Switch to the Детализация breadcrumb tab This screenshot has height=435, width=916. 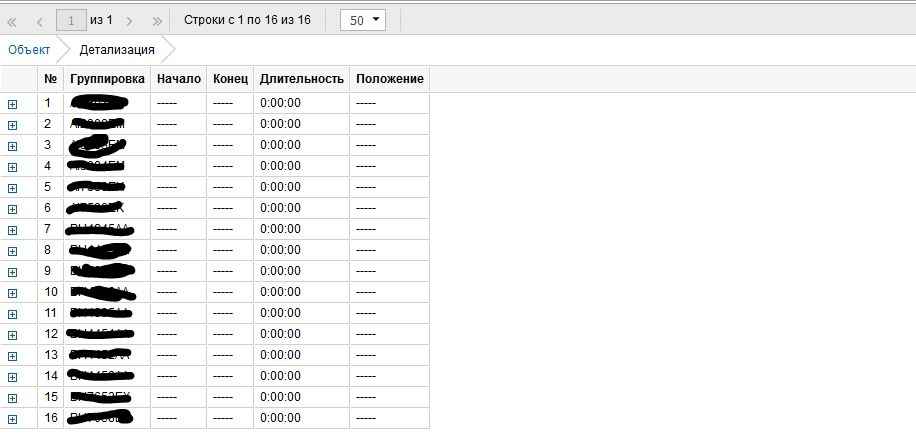click(117, 49)
